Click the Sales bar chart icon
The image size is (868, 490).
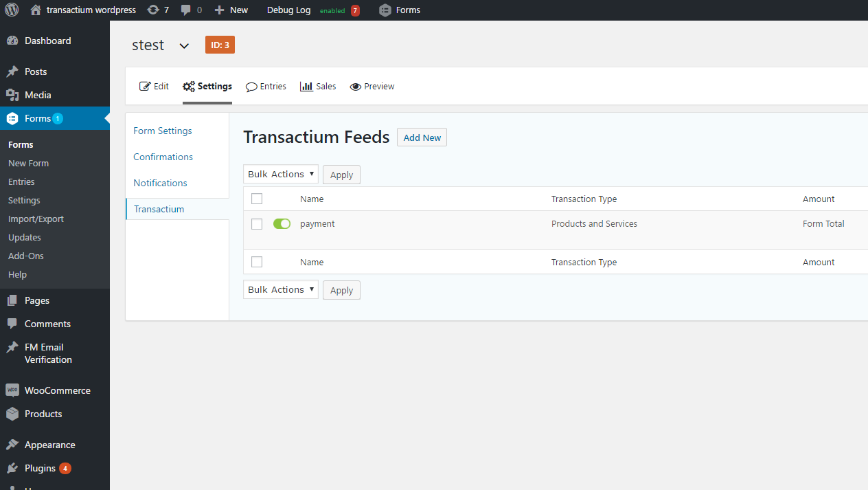[306, 86]
